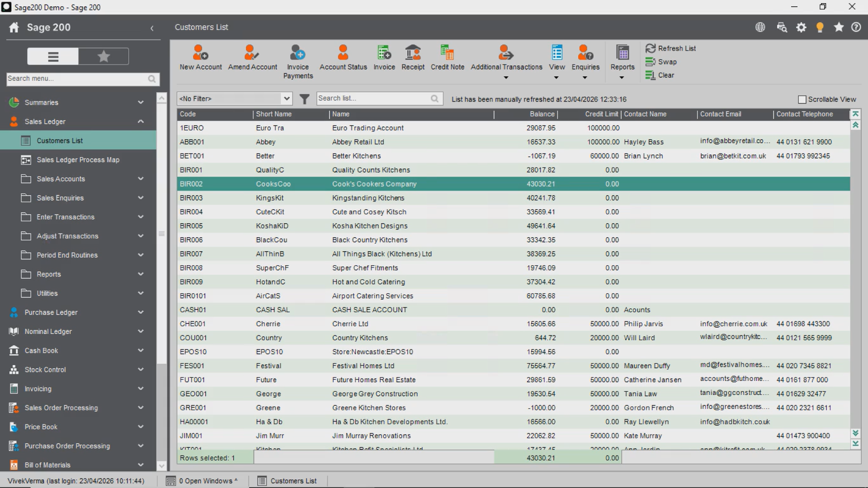The image size is (868, 488).
Task: Open the Cash Book module
Action: pos(78,351)
